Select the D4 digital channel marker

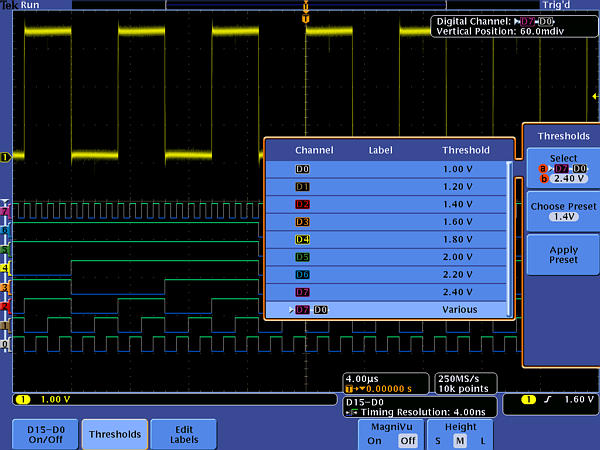[5, 268]
